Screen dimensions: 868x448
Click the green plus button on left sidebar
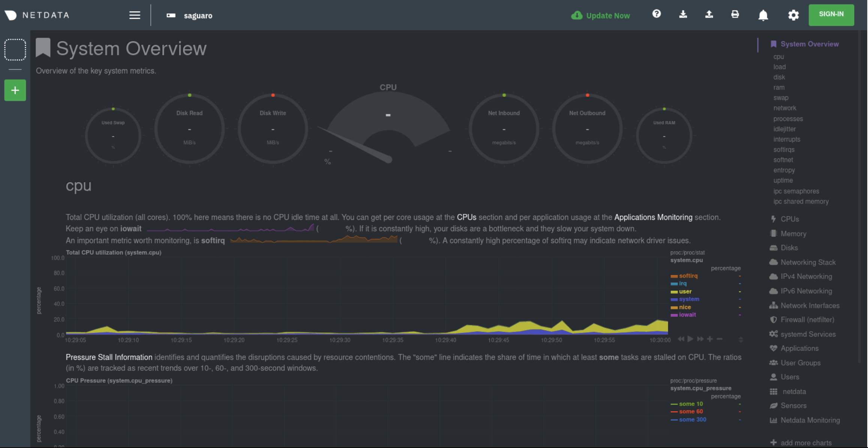click(x=15, y=90)
